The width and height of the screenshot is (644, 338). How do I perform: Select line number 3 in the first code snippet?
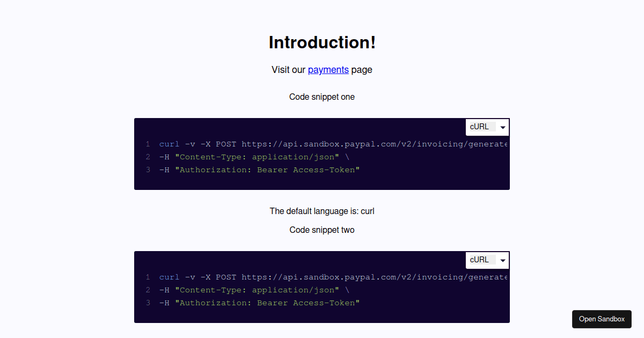[148, 170]
